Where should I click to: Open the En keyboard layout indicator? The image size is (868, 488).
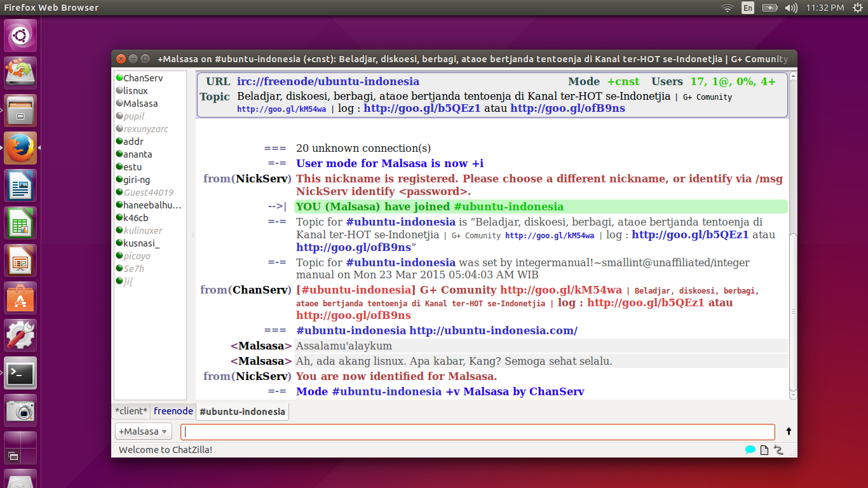pyautogui.click(x=748, y=8)
